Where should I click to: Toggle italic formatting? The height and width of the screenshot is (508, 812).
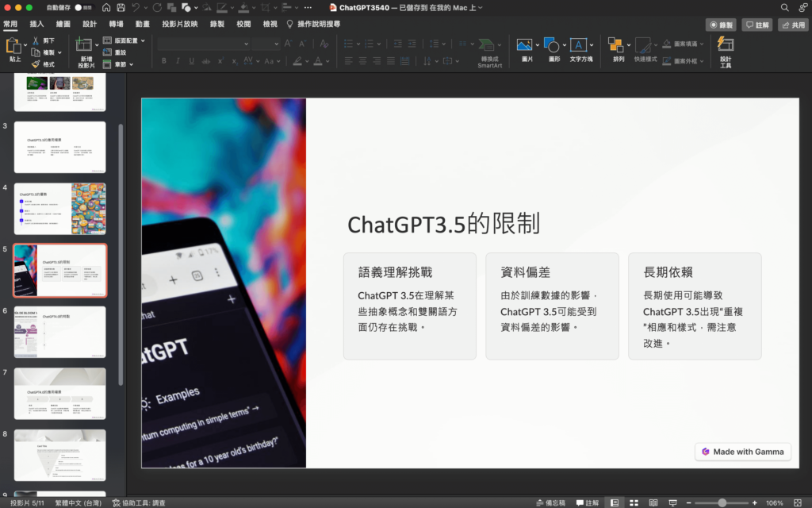click(x=178, y=60)
